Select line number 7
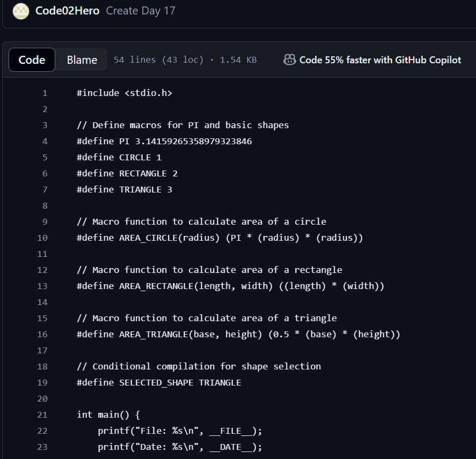This screenshot has width=476, height=459. 45,189
